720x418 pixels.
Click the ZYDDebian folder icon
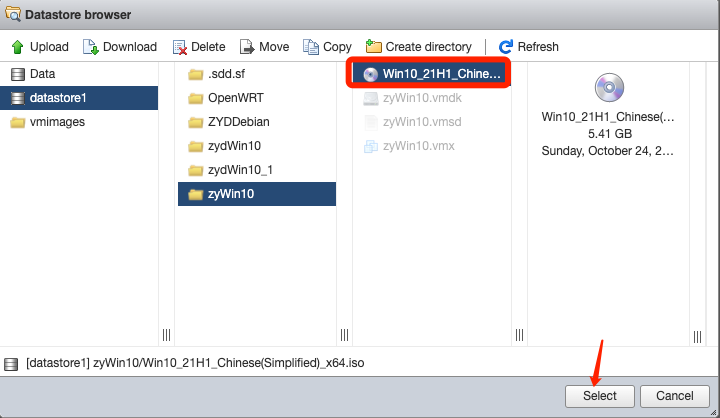coord(196,122)
